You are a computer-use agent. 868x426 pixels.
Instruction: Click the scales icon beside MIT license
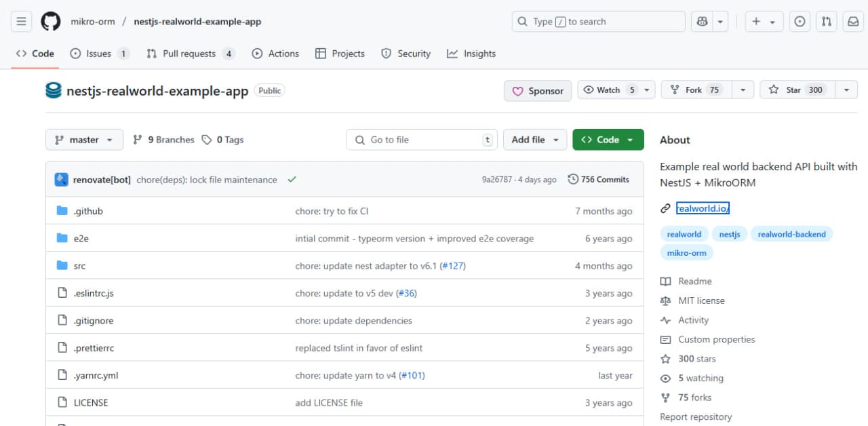665,301
